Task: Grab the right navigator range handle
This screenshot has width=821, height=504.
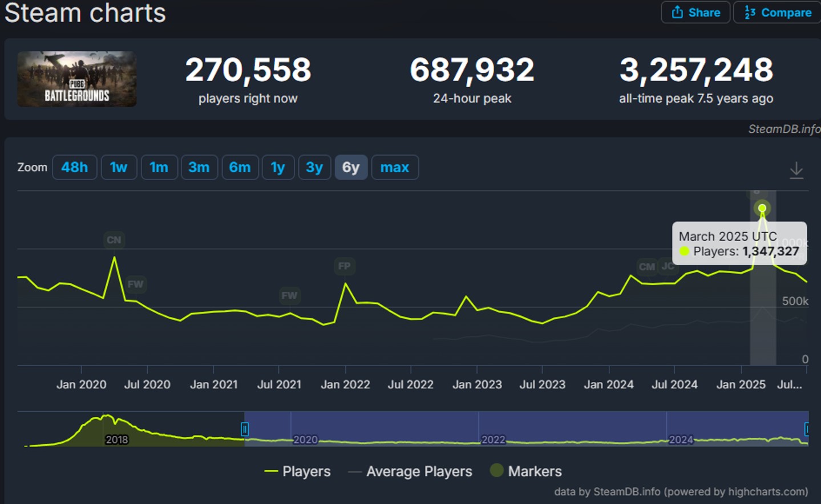Action: click(x=807, y=429)
